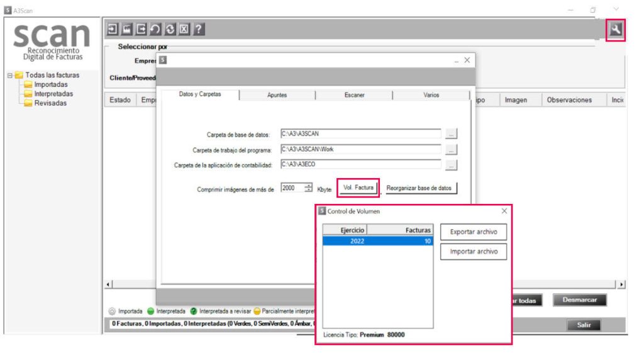Click the Desmarcar button
Screen dimensions: 644x355
pyautogui.click(x=579, y=300)
